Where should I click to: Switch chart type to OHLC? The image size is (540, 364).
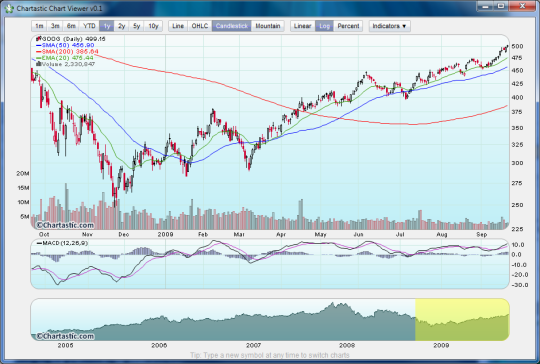pyautogui.click(x=200, y=26)
